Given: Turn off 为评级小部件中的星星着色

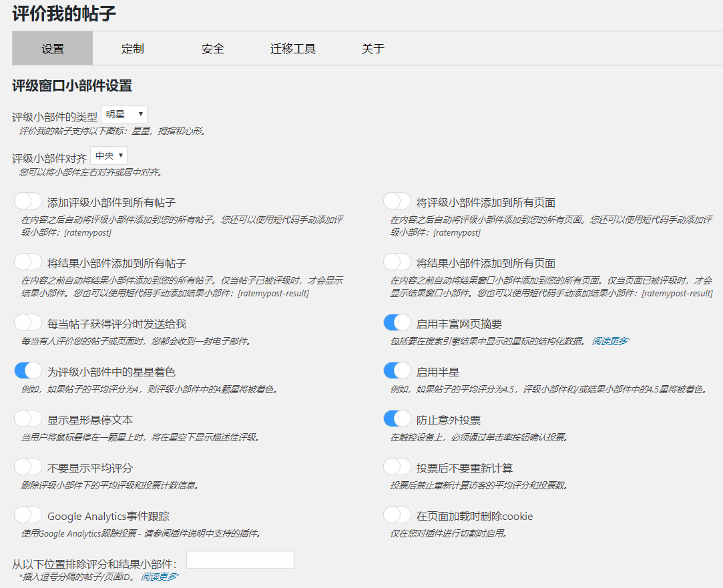Looking at the screenshot, I should [27, 370].
